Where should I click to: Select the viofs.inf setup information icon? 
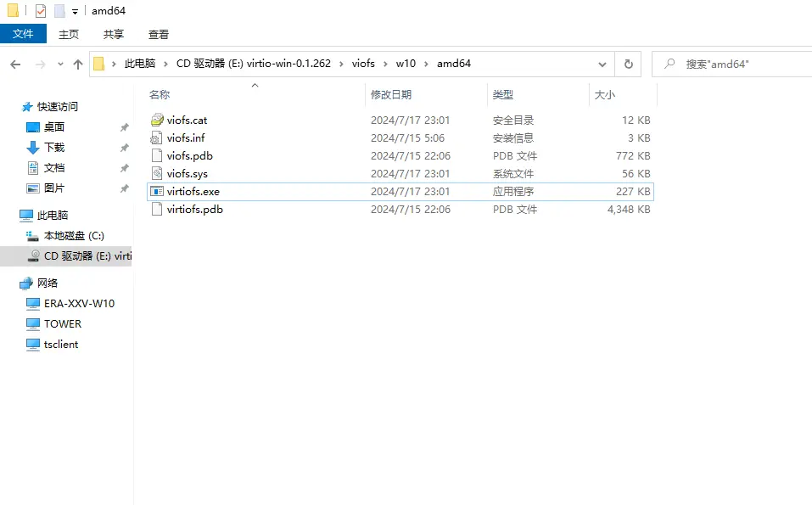pyautogui.click(x=156, y=138)
